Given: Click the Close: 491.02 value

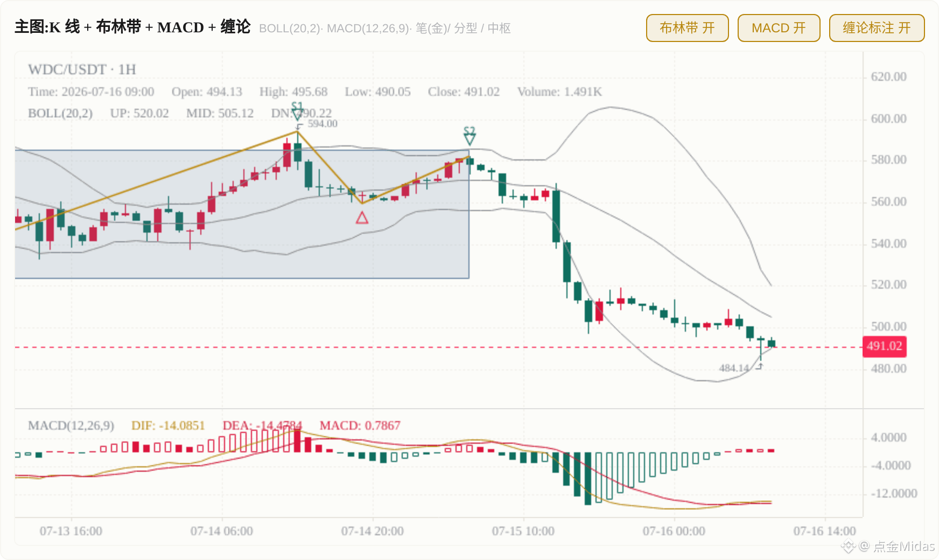Looking at the screenshot, I should pos(464,92).
